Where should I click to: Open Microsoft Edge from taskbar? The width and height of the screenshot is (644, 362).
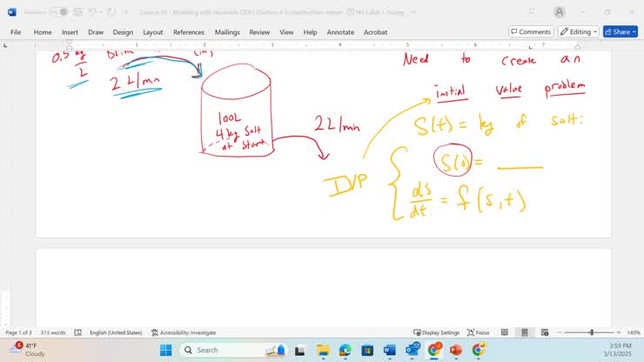coord(345,350)
